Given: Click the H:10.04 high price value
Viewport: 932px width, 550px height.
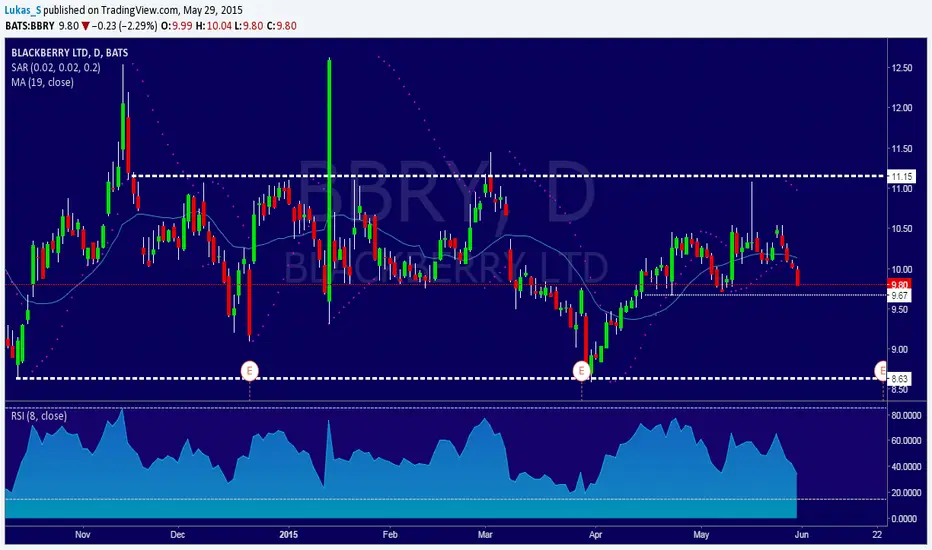Looking at the screenshot, I should pos(213,26).
